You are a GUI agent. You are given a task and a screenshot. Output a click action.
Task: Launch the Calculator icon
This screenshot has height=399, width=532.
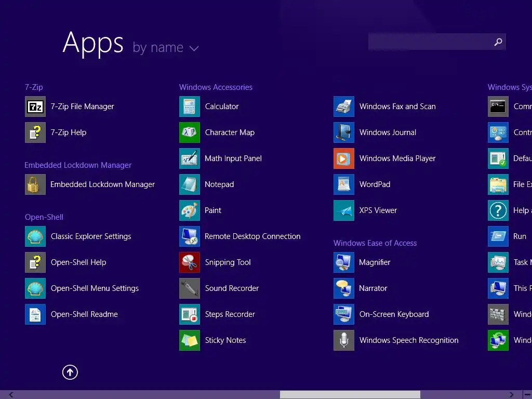click(x=190, y=107)
